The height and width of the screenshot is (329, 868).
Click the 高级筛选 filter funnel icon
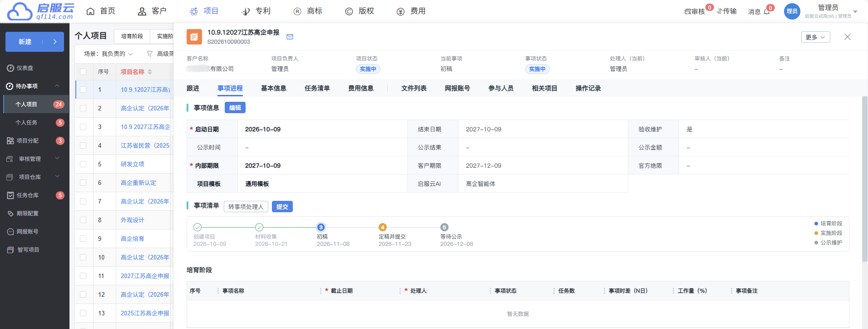(x=150, y=54)
